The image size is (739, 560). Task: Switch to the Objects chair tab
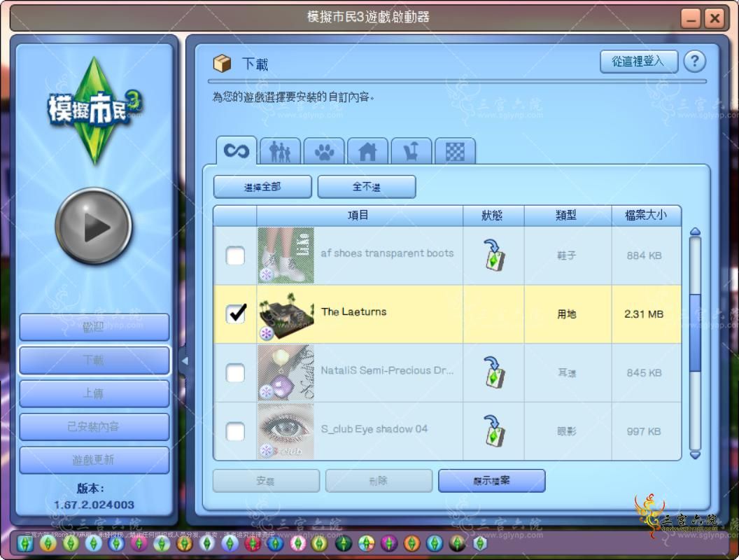(411, 152)
